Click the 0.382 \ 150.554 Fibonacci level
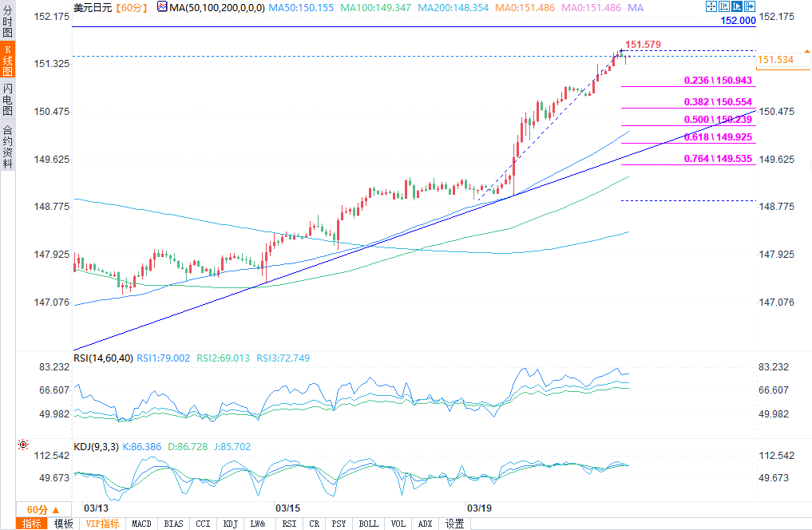This screenshot has height=530, width=812. (718, 102)
